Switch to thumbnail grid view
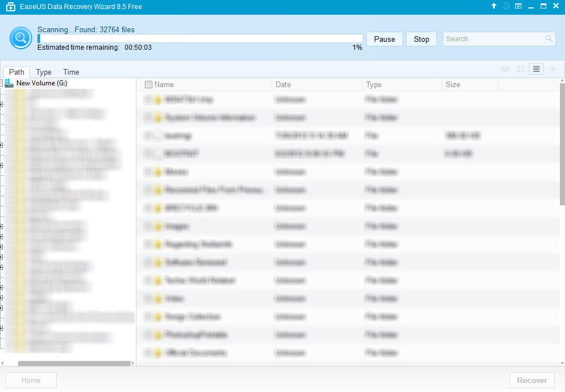 (x=520, y=69)
